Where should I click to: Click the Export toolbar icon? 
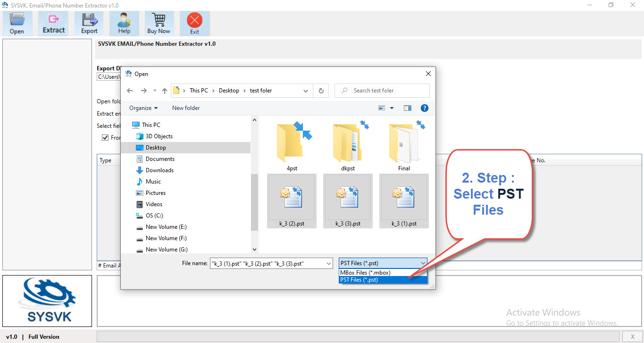[89, 23]
